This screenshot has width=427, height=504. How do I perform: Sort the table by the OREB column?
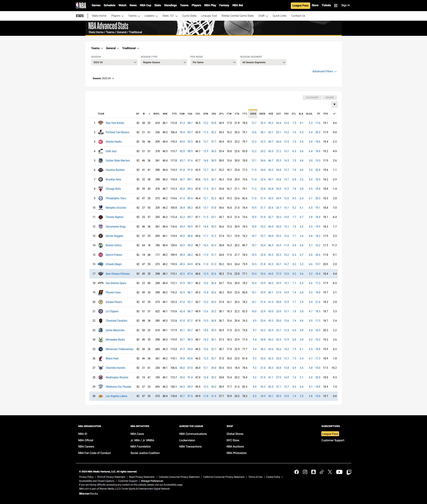tap(253, 114)
